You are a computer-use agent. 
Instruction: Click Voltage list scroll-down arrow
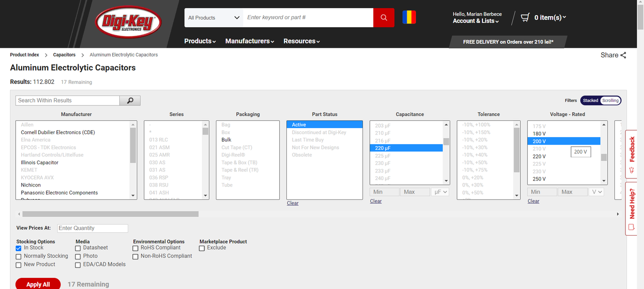point(604,181)
